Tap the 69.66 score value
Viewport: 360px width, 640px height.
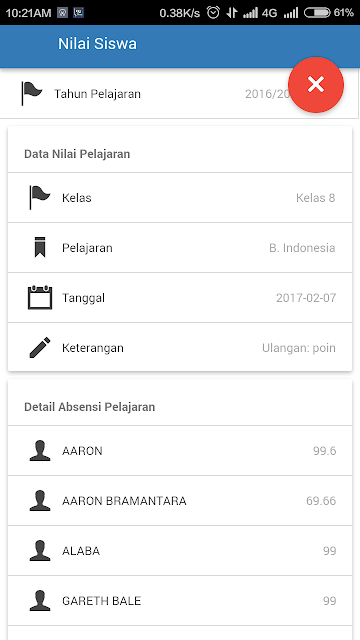[x=321, y=501]
